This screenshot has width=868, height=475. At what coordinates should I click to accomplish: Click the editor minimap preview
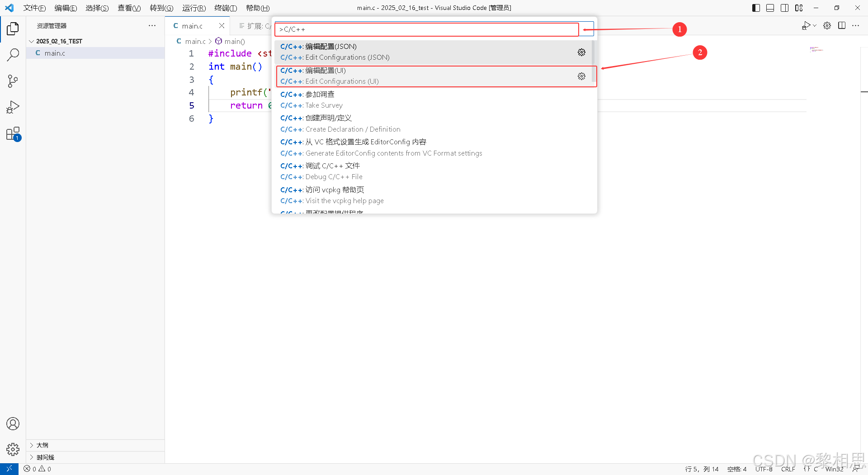(x=816, y=49)
